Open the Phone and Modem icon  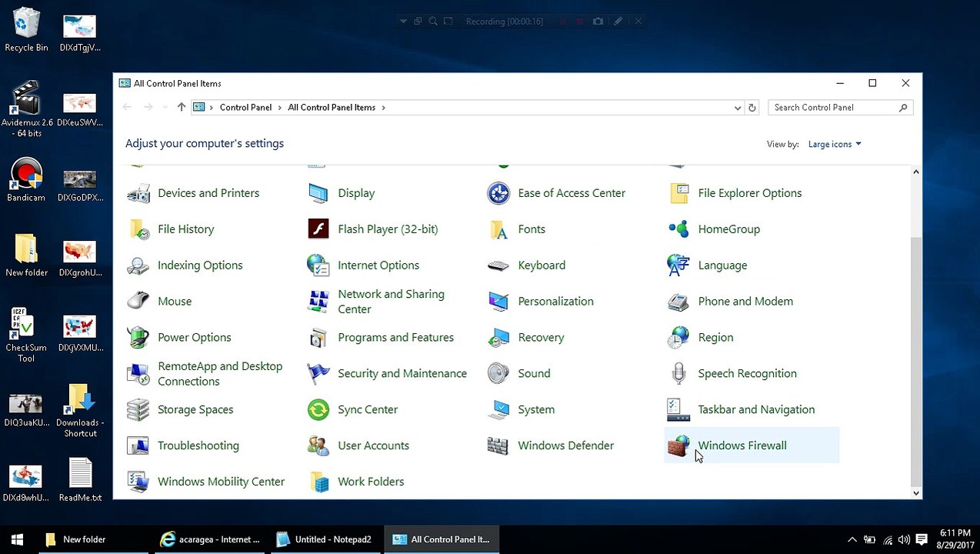pyautogui.click(x=678, y=302)
